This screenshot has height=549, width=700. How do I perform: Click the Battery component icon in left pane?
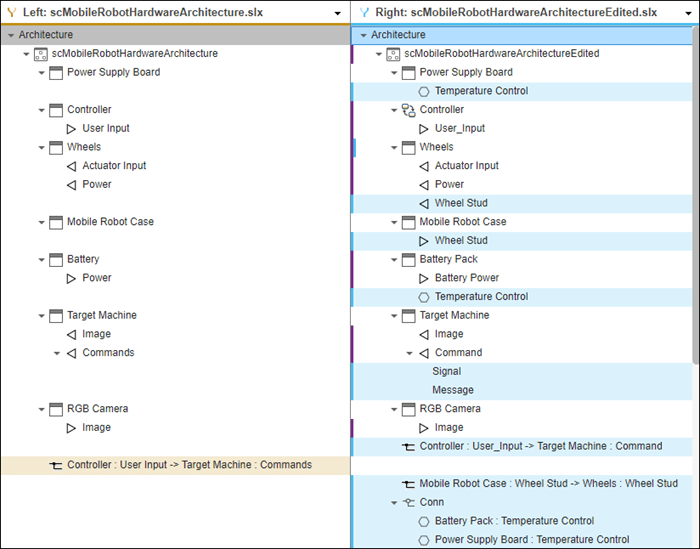56,260
